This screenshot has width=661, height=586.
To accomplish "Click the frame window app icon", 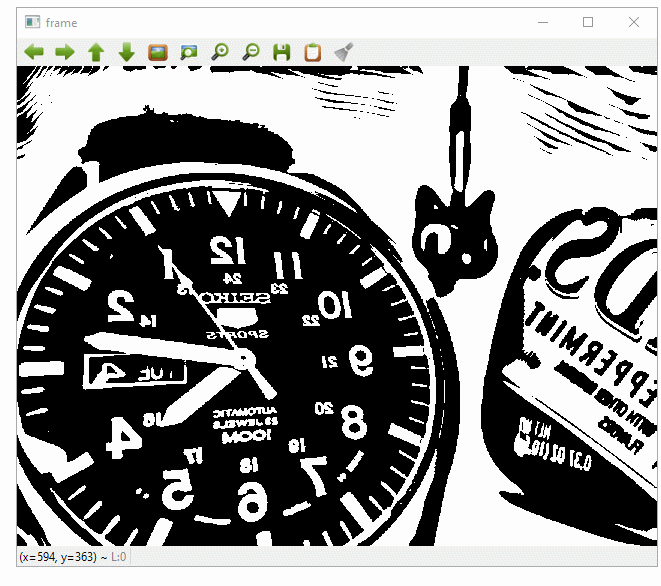I will point(32,22).
